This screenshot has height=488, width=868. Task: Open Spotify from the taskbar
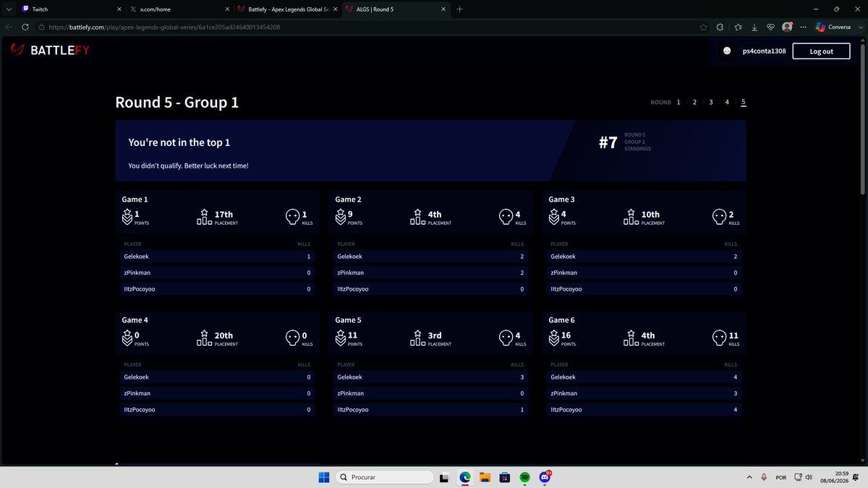525,477
